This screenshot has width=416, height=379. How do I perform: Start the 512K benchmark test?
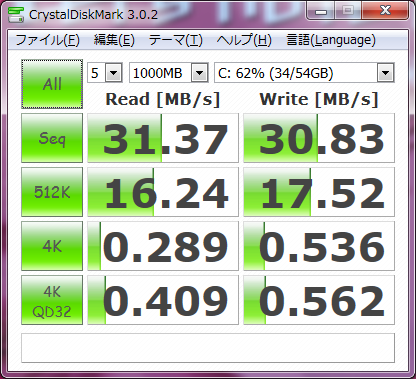click(52, 192)
